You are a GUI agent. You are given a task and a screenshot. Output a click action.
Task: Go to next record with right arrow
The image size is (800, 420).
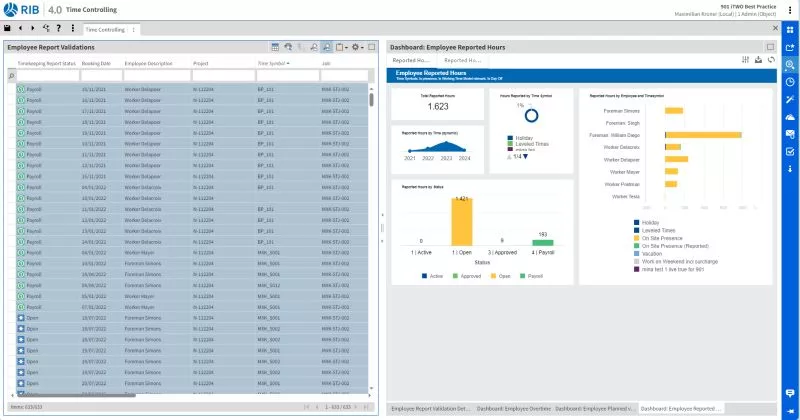point(33,28)
